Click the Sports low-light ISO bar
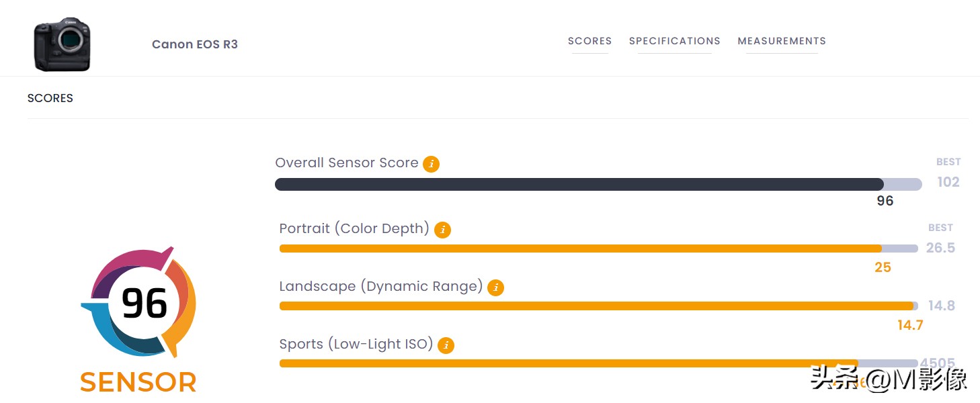Screen dimensions: 980x403 pos(568,363)
